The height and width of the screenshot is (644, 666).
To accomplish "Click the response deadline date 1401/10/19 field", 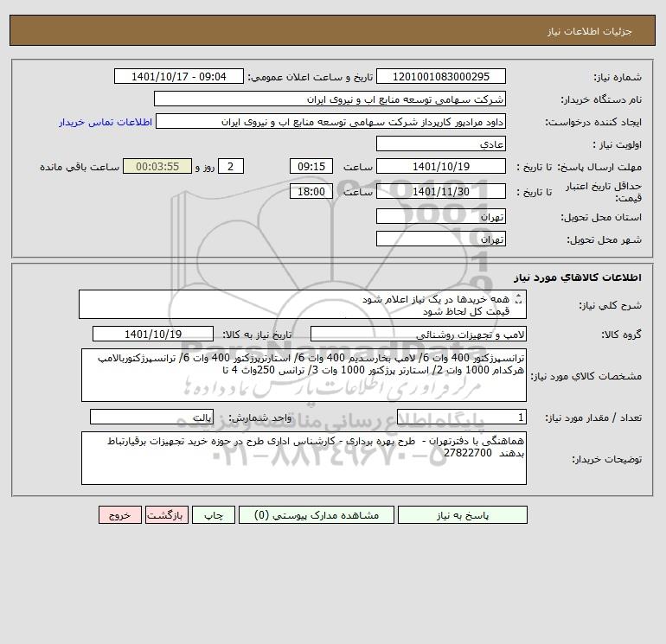I will [441, 167].
